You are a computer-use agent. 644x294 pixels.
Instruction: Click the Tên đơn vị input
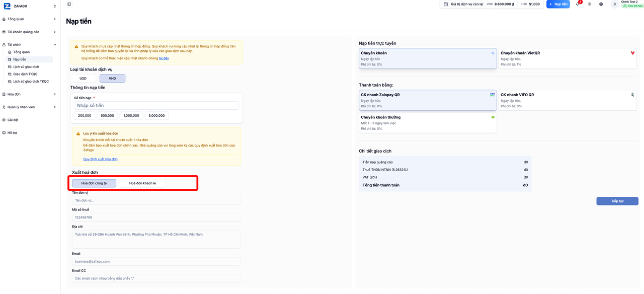(x=156, y=200)
